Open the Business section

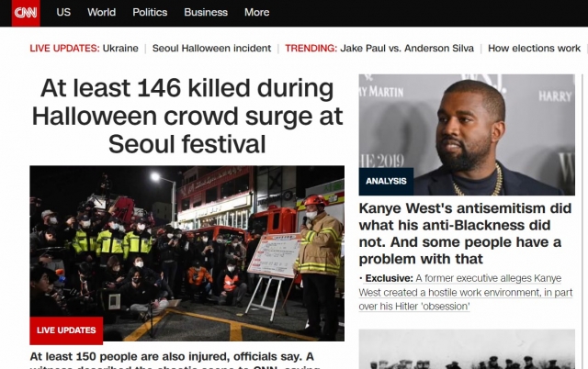pyautogui.click(x=206, y=12)
